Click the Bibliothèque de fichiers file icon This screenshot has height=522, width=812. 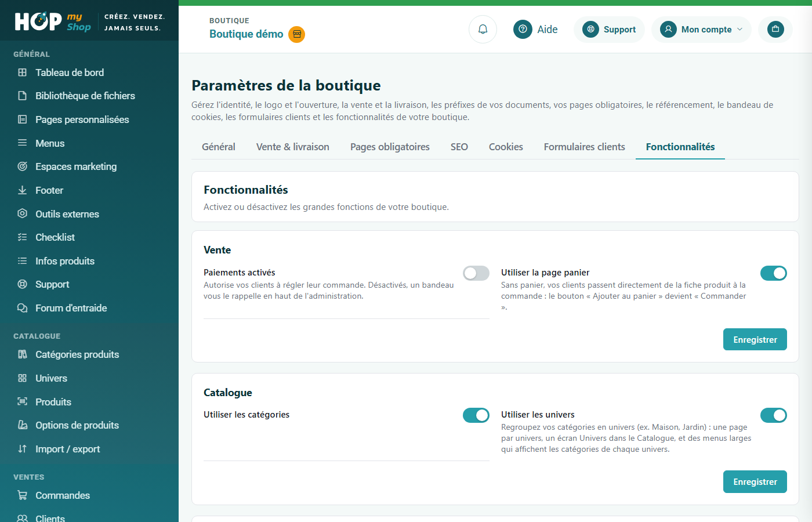click(23, 96)
